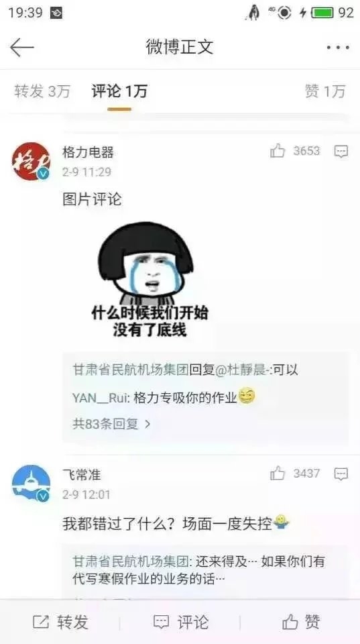Switch to the 转发 3万 tab

42,91
